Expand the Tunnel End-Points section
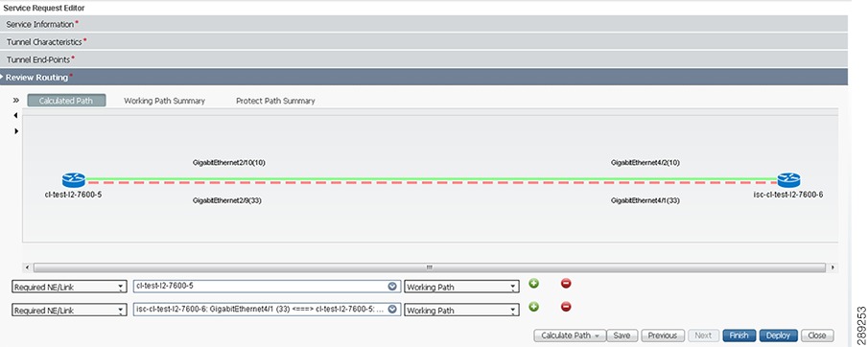The image size is (868, 347). coord(424,59)
